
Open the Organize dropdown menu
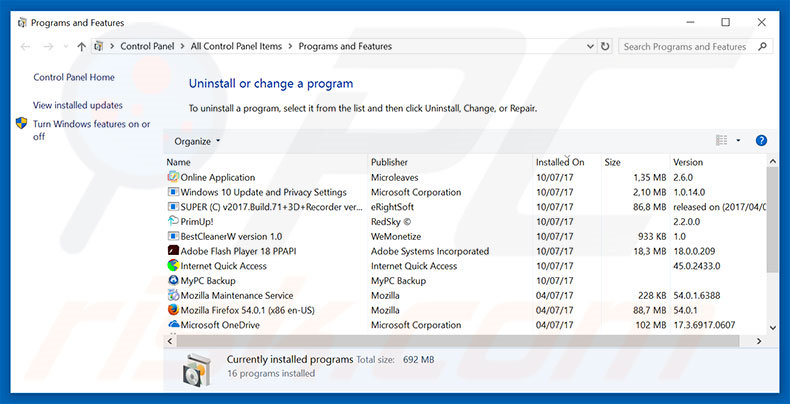pyautogui.click(x=197, y=141)
